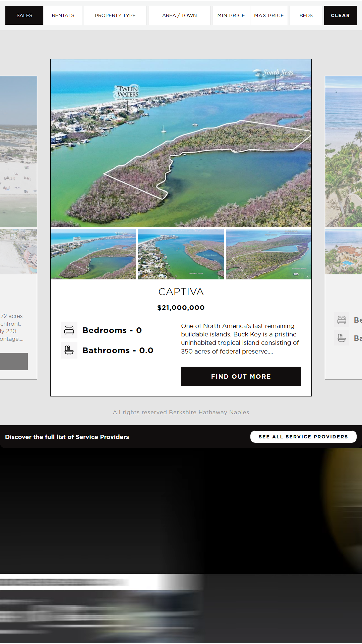Select the Sales toggle filter
This screenshot has height=644, width=362.
[x=24, y=15]
